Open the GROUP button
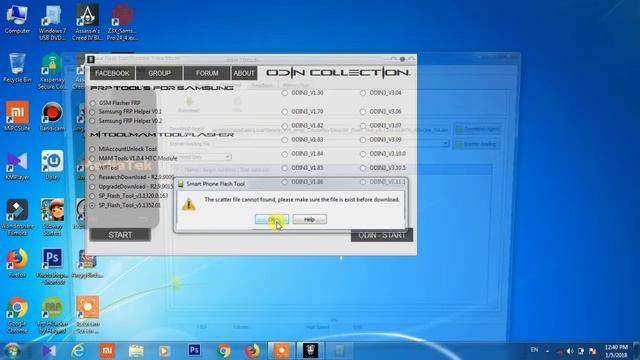This screenshot has width=640, height=360. click(159, 73)
